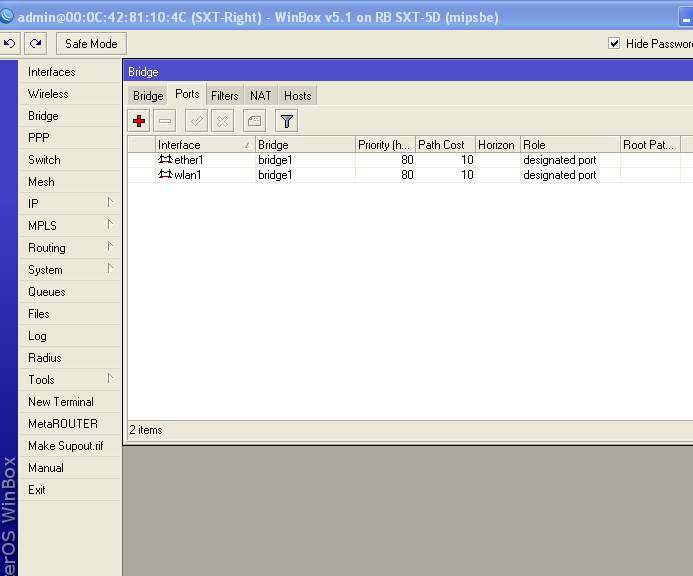
Task: Click the wlan1 interface icon
Action: [165, 174]
